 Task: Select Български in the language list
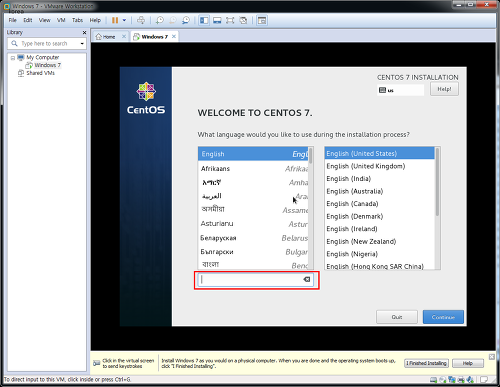(x=253, y=252)
